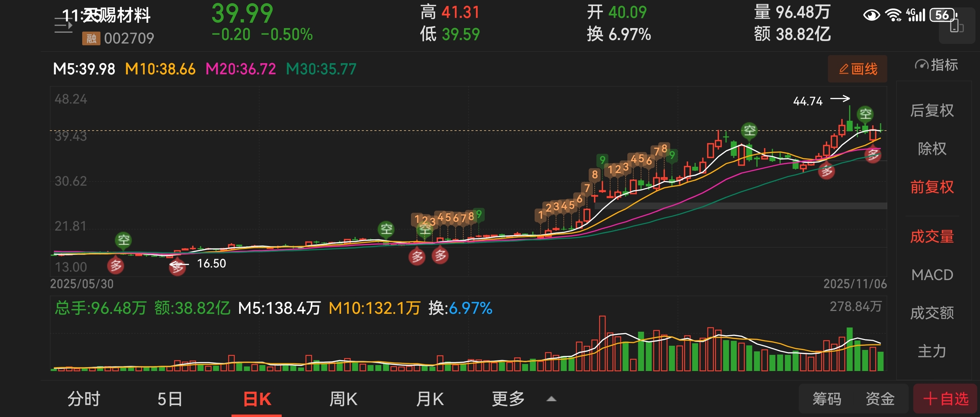Select 前复权 adjustment mode

[x=932, y=187]
